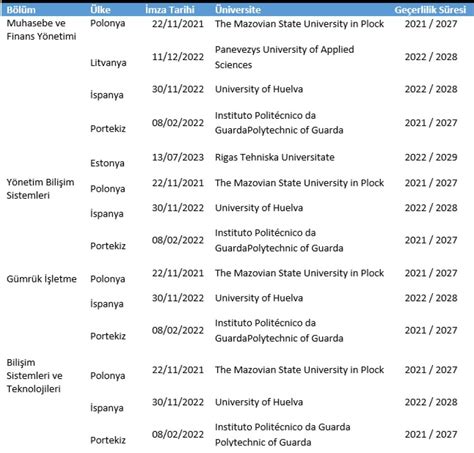The height and width of the screenshot is (453, 474).
Task: Click Panevezys University of Applied Sciences
Action: (284, 57)
